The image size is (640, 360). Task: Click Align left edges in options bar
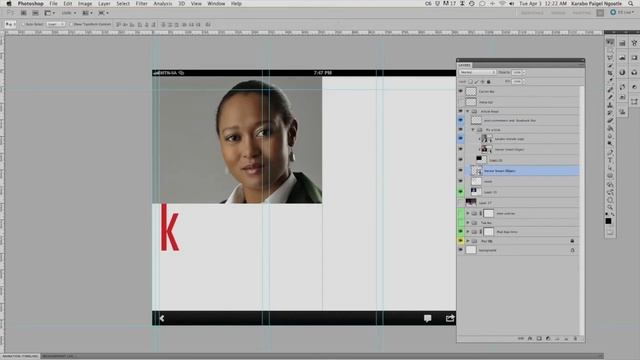[140, 24]
